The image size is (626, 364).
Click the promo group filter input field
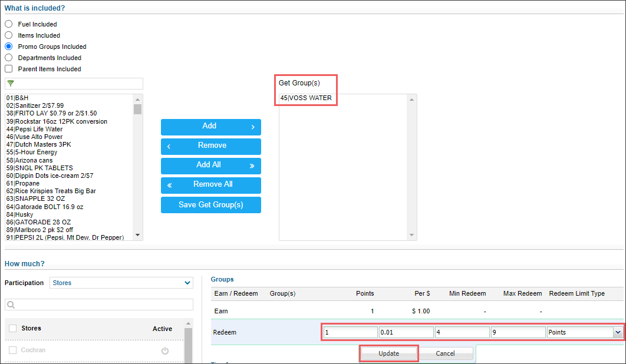(x=74, y=84)
